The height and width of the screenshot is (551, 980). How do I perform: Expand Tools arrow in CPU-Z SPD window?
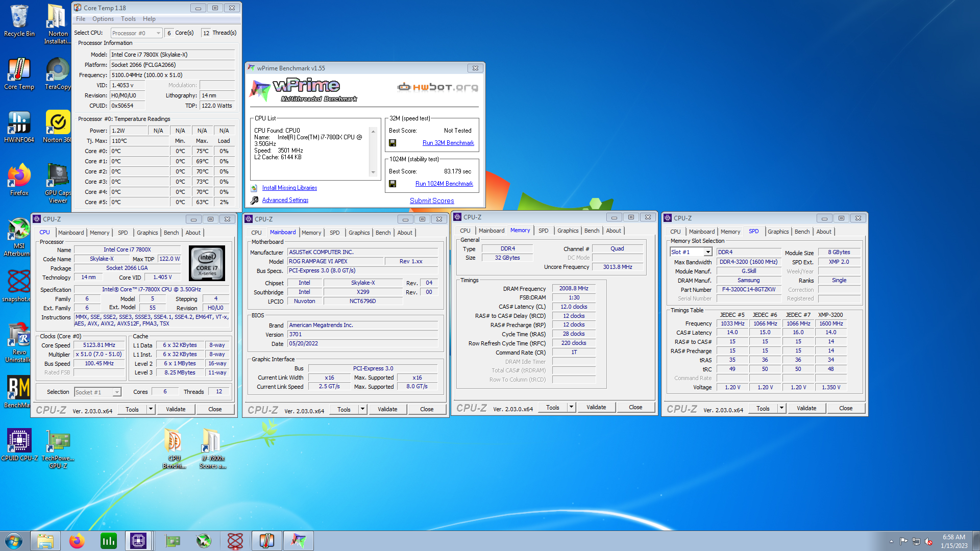(x=781, y=408)
